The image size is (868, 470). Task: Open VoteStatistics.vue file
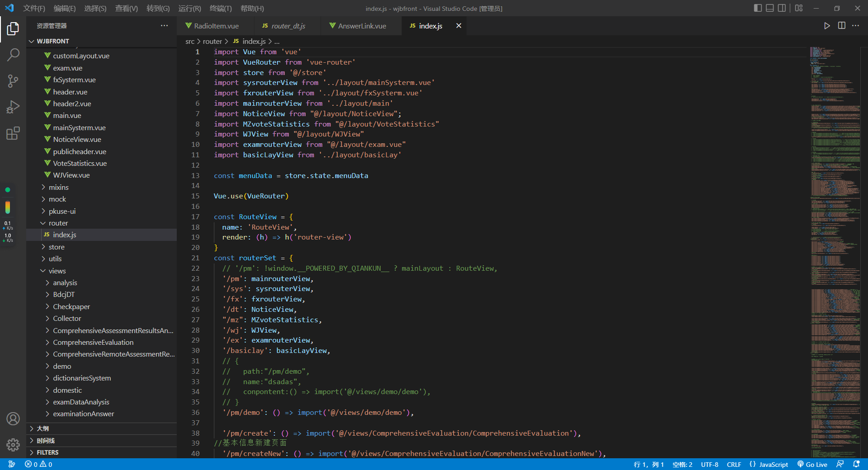tap(102, 164)
